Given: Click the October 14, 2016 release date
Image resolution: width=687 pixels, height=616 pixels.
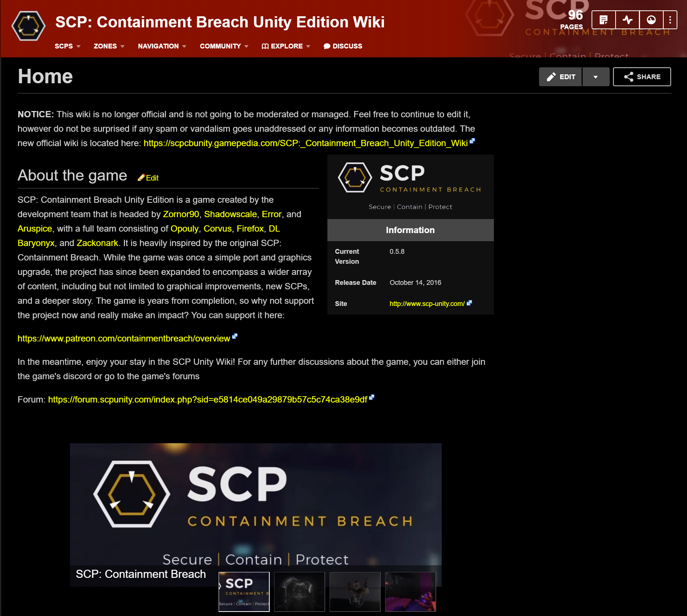Looking at the screenshot, I should [x=415, y=283].
